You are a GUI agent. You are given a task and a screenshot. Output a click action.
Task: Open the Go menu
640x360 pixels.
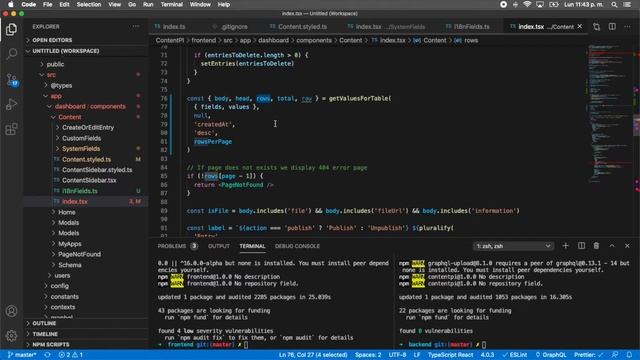click(132, 4)
